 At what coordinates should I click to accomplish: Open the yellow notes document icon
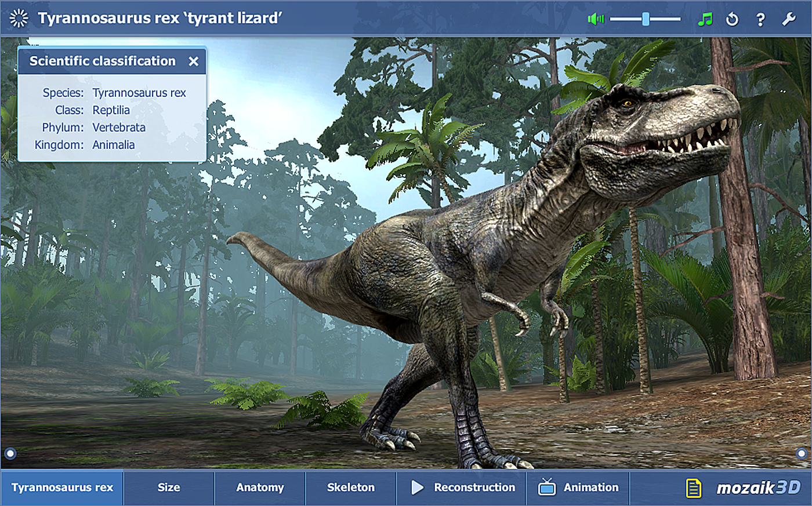point(694,487)
